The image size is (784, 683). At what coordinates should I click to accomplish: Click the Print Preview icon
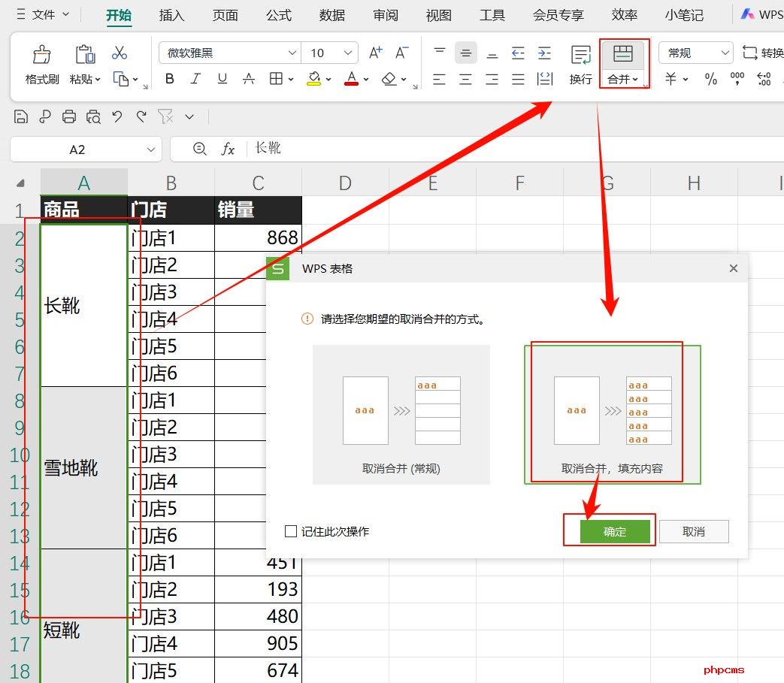pyautogui.click(x=93, y=117)
